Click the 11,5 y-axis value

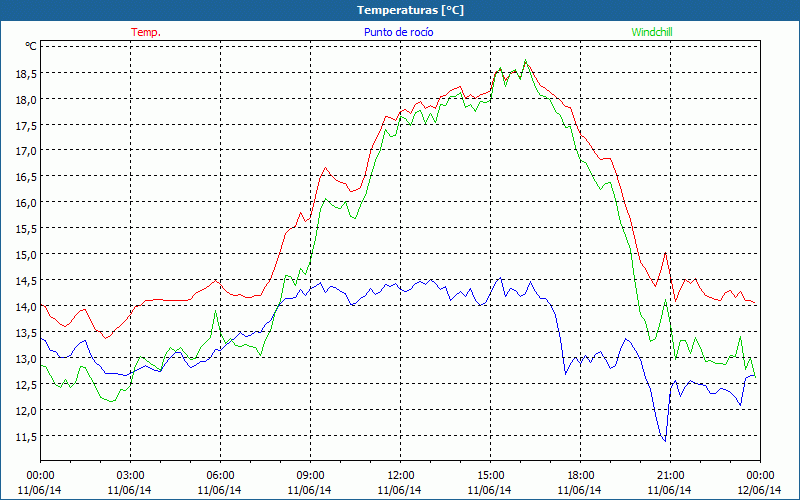[26, 437]
